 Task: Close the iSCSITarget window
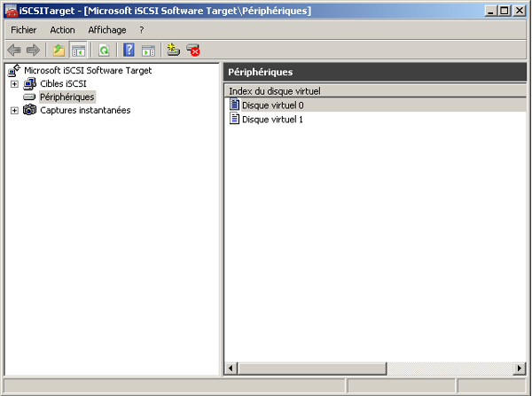(x=520, y=11)
